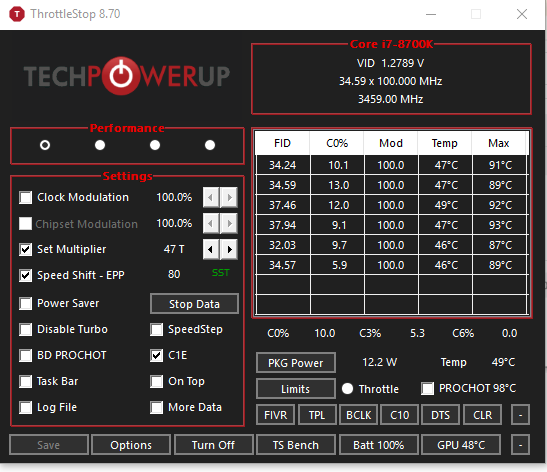The image size is (547, 472).
Task: Enable the More Data checkbox
Action: [157, 407]
